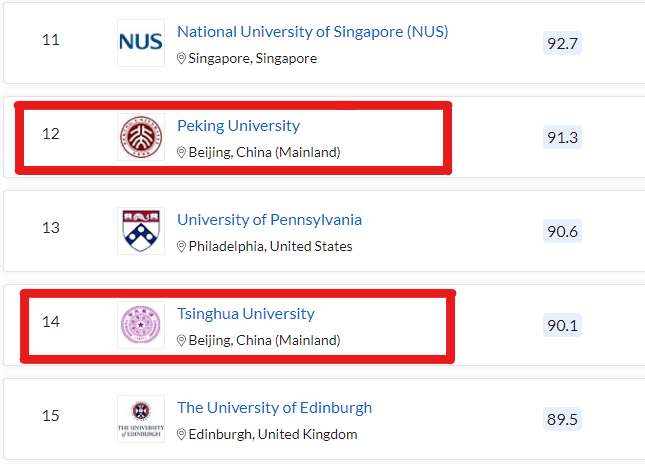Click the Tsinghua University seal logo
645x464 pixels.
point(140,325)
